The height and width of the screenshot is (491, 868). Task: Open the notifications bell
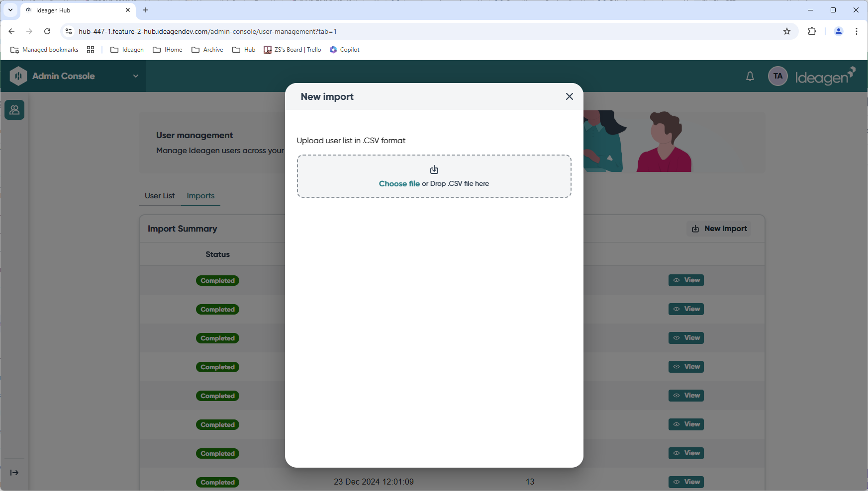[x=750, y=76]
